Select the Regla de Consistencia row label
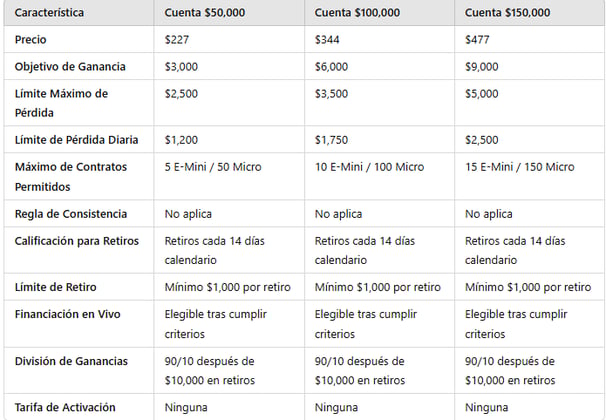The image size is (606, 420). [71, 214]
